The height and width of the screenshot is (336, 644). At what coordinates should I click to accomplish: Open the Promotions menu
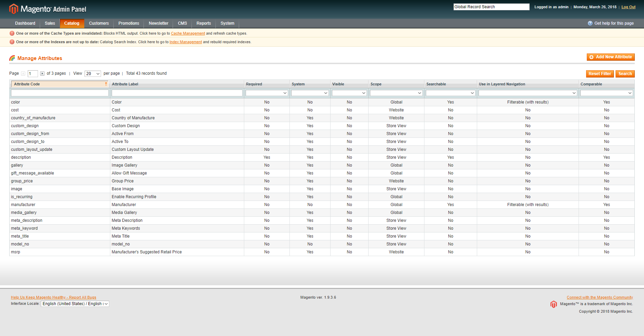tap(129, 23)
